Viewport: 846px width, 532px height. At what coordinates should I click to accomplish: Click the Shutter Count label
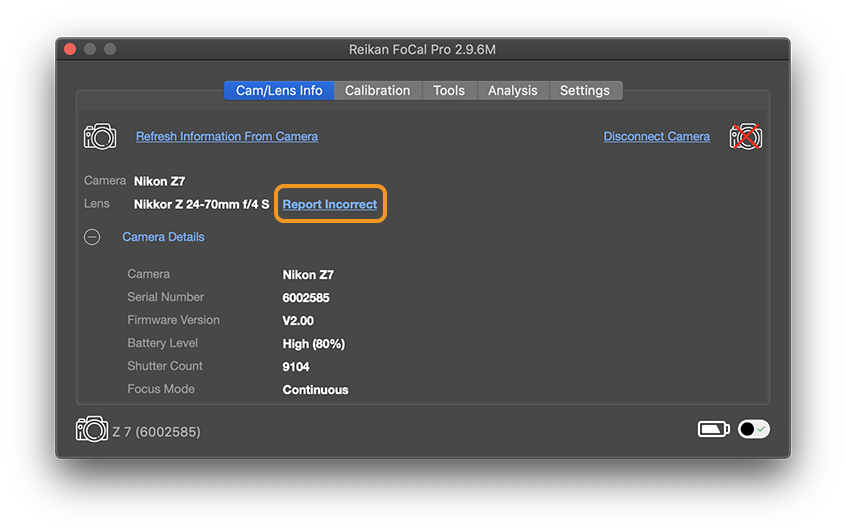pyautogui.click(x=165, y=366)
